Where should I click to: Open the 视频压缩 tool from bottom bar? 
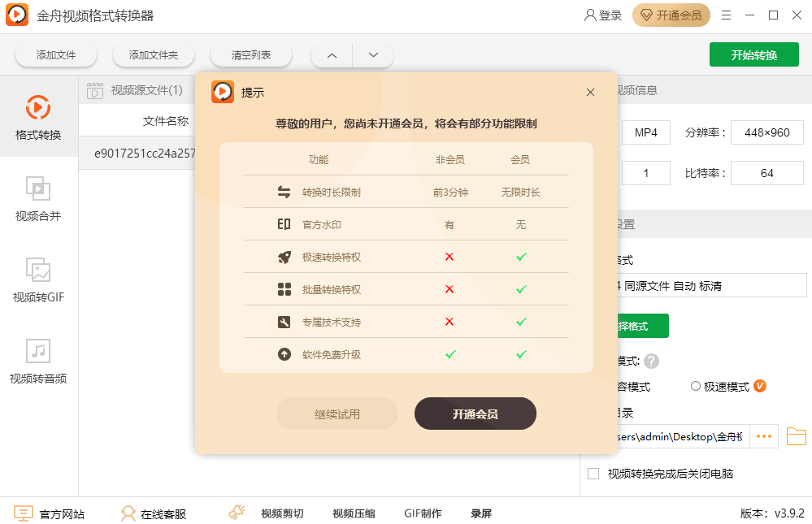pos(353,513)
